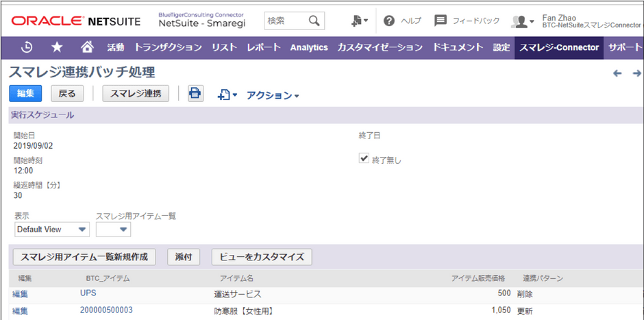Open the 200000500003 item link
The height and width of the screenshot is (320, 644).
(106, 310)
